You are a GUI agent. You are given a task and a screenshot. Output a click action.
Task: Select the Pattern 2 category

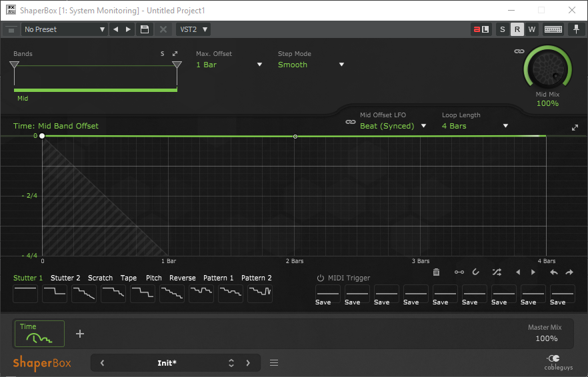257,278
